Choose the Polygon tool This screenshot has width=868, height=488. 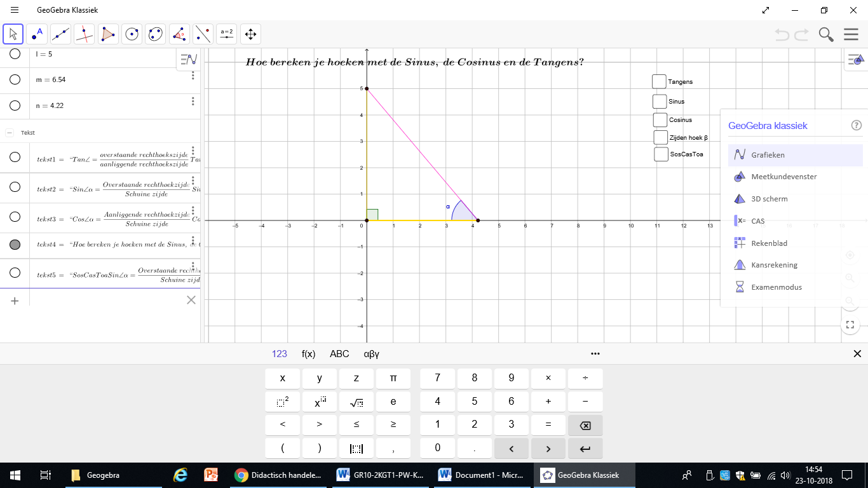(108, 34)
